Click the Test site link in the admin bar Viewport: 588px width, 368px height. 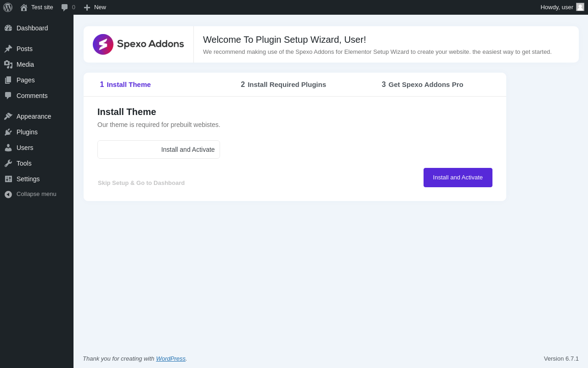pos(37,7)
